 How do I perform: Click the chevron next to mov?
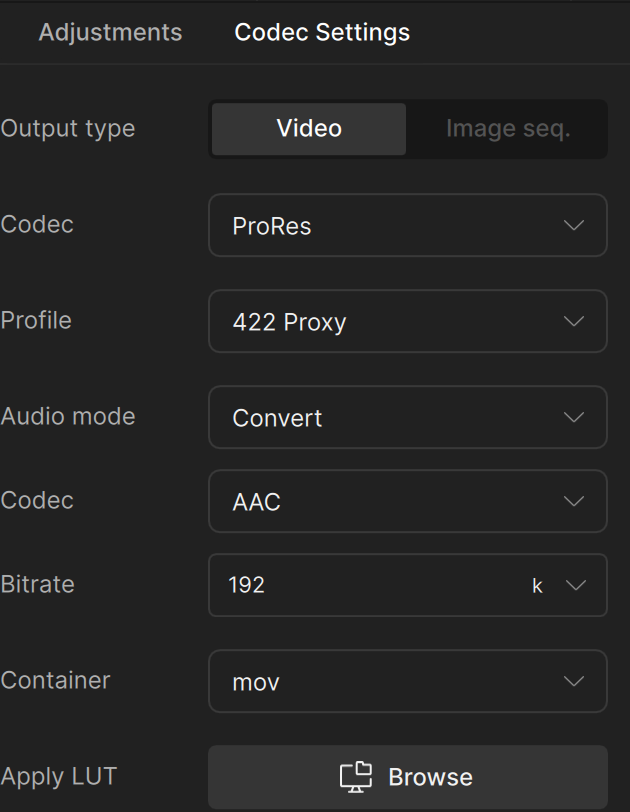pos(574,682)
